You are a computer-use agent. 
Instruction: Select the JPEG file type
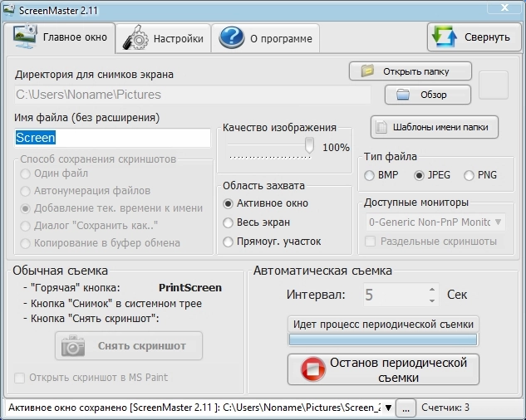tap(432, 175)
